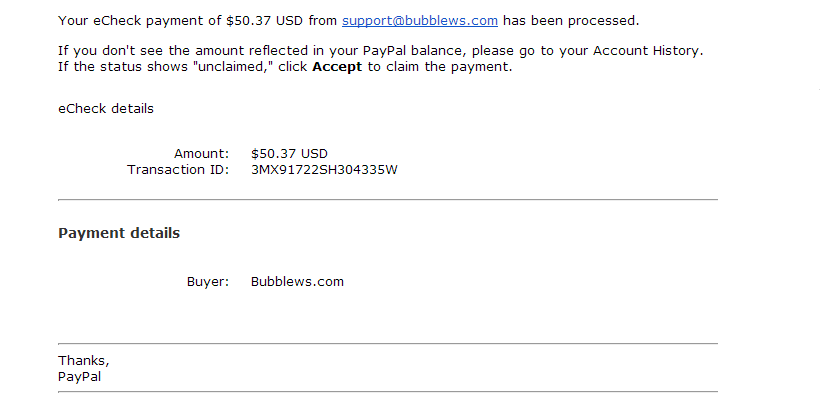820x403 pixels.
Task: Click the $50.37 USD value beside Amount
Action: click(x=289, y=154)
